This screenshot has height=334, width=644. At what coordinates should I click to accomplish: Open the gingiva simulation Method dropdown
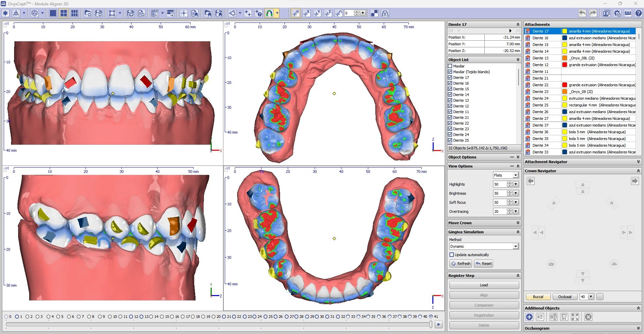(516, 246)
